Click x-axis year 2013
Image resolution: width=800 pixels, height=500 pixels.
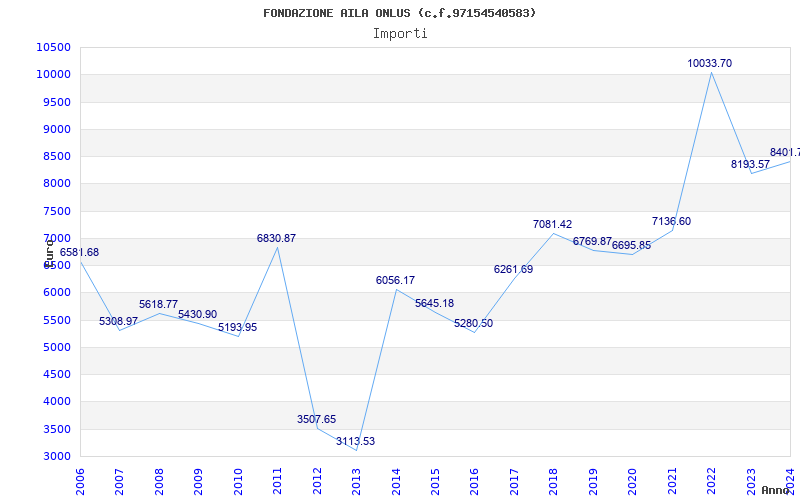click(x=356, y=482)
